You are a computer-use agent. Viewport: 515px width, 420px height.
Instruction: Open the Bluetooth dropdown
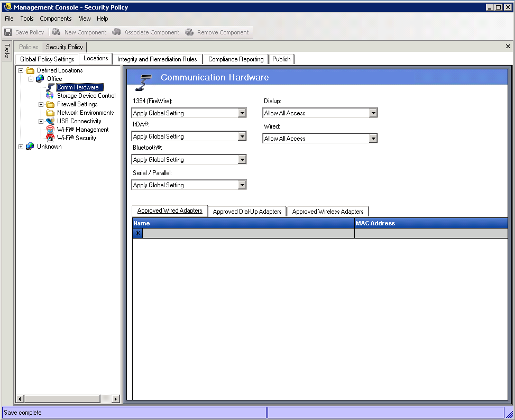[x=242, y=160]
